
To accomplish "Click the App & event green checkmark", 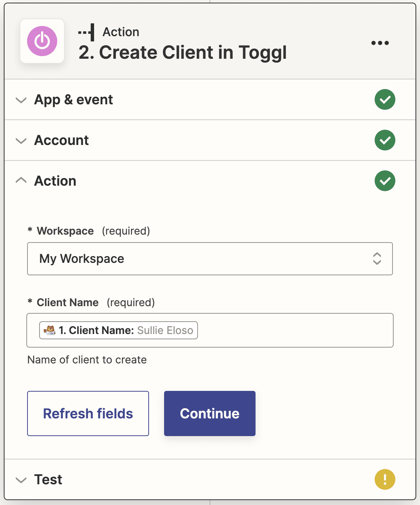I will click(x=385, y=99).
